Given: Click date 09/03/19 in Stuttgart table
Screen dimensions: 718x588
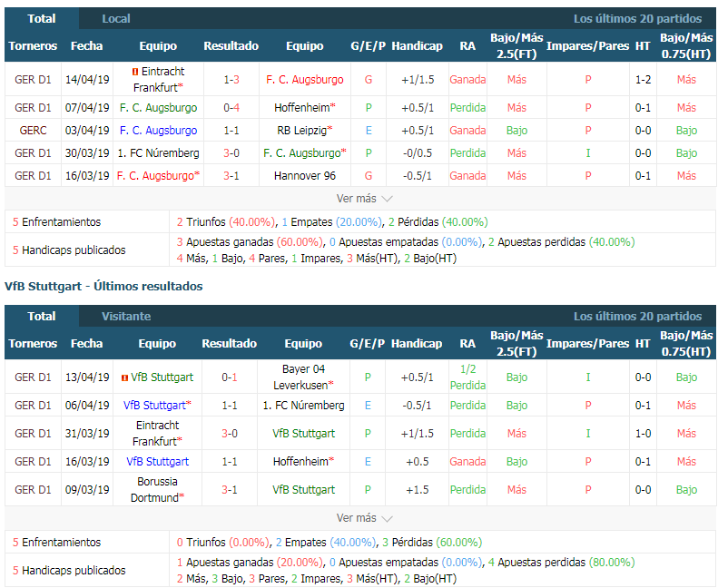Looking at the screenshot, I should pos(87,490).
